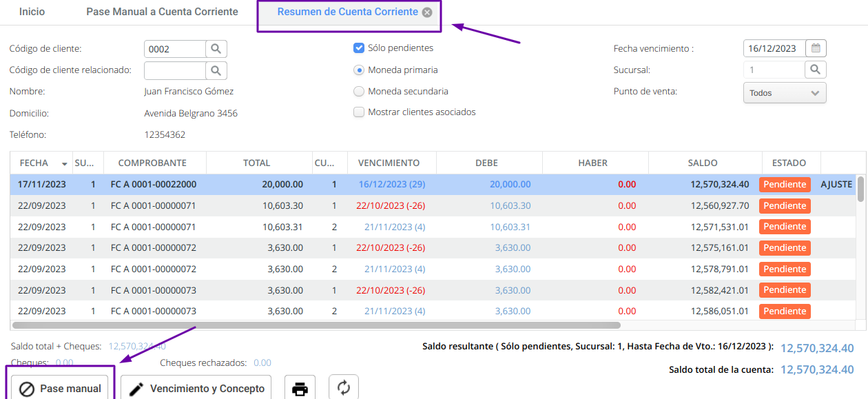The width and height of the screenshot is (868, 399).
Task: Click the Cheques rechazados value 0.00
Action: tap(262, 363)
